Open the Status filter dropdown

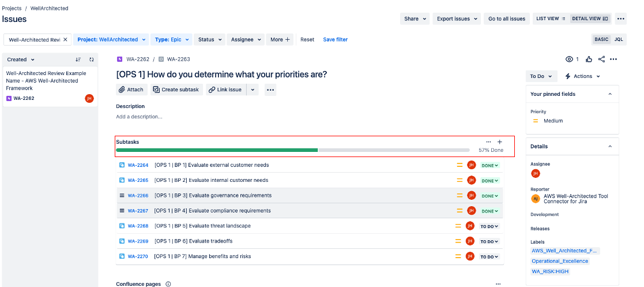pyautogui.click(x=209, y=39)
